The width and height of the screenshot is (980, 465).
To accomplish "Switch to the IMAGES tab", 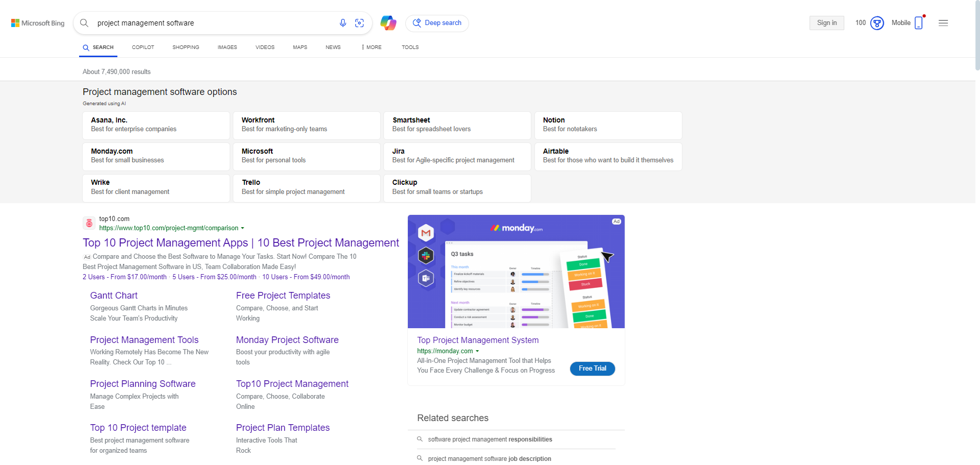I will 227,47.
